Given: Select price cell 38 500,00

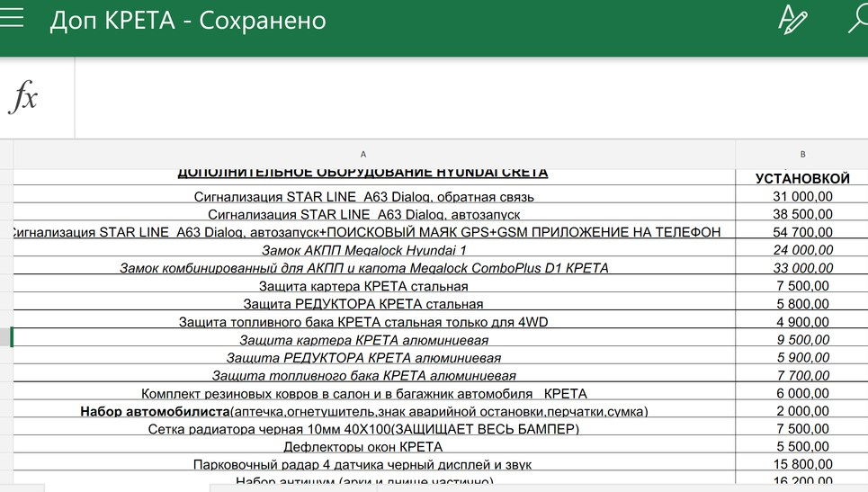Looking at the screenshot, I should tap(802, 212).
